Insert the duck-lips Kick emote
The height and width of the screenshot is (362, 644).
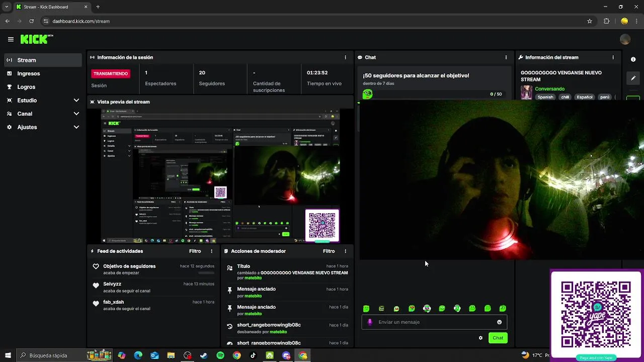396,308
